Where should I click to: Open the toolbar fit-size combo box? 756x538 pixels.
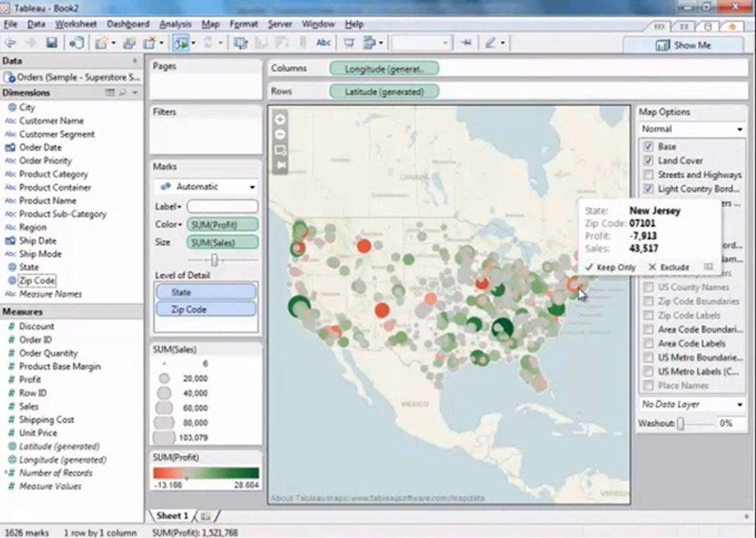click(x=422, y=43)
